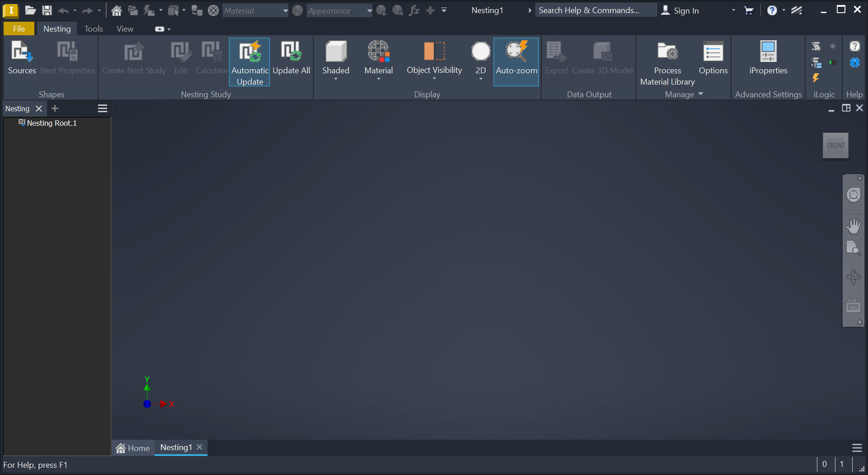Open the shopping cart icon in title bar

749,10
